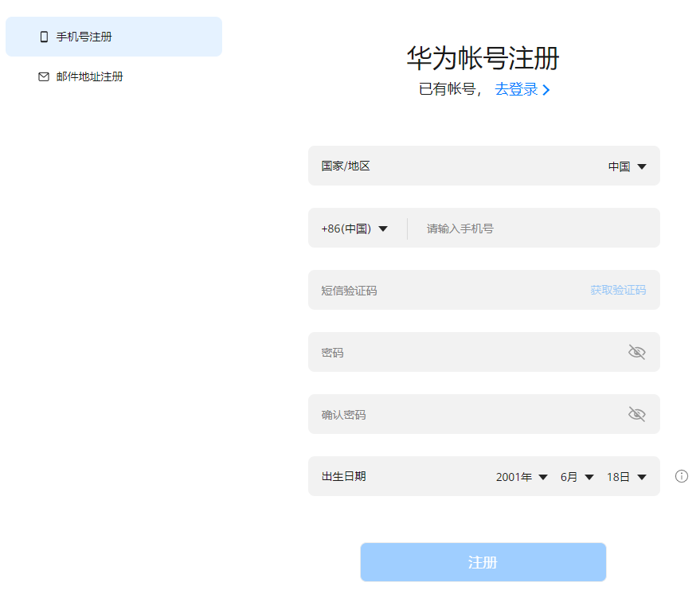This screenshot has height=594, width=700.
Task: Click the envelope icon beside 邮件地址注册
Action: click(x=44, y=76)
